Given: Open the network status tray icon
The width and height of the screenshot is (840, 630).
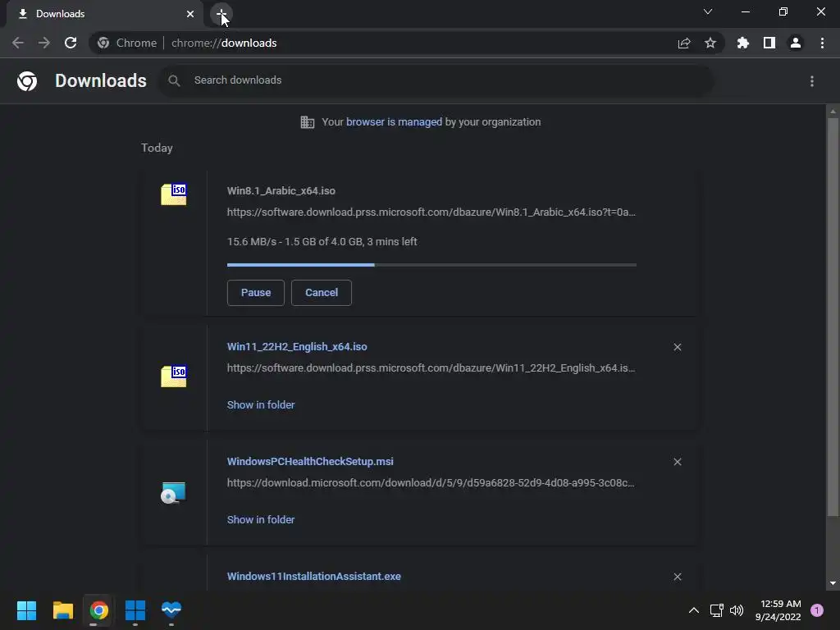Looking at the screenshot, I should 716,610.
